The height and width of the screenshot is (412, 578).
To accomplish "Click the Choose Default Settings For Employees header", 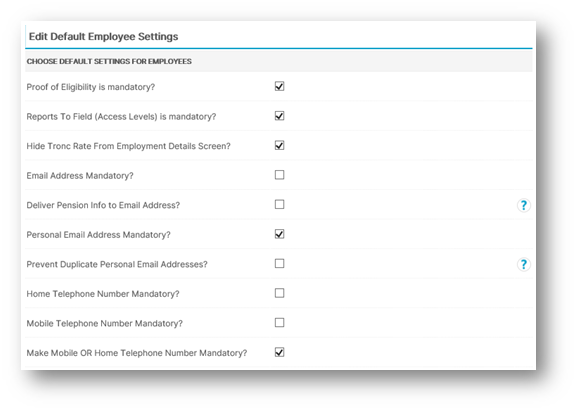I will 109,62.
